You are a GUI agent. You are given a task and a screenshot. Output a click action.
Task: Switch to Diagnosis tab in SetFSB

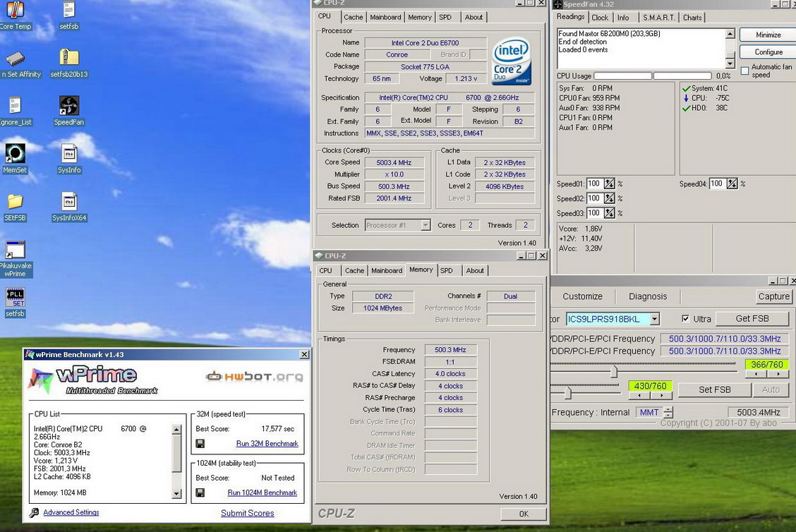tap(648, 296)
